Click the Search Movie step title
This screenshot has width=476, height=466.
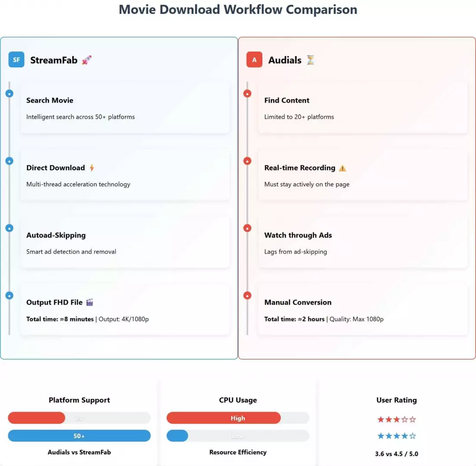pyautogui.click(x=50, y=101)
